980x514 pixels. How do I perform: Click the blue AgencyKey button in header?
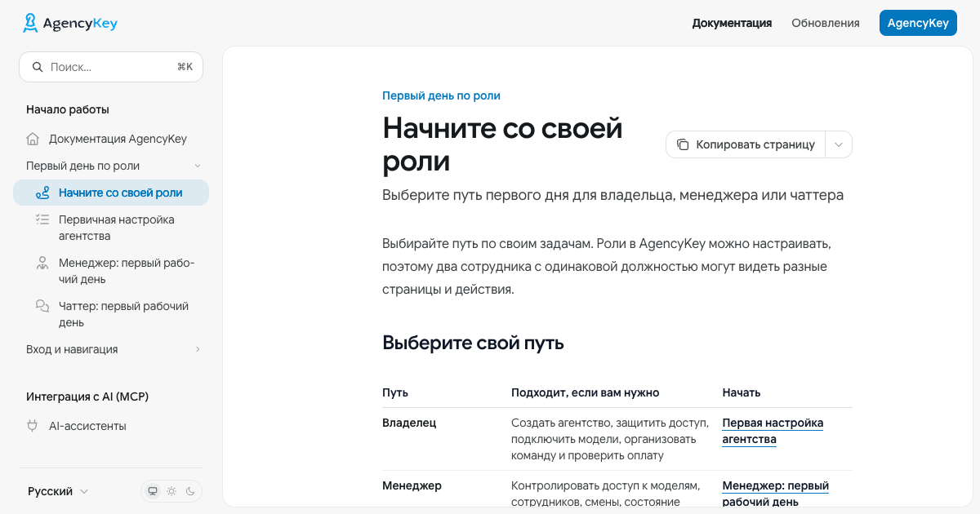918,23
